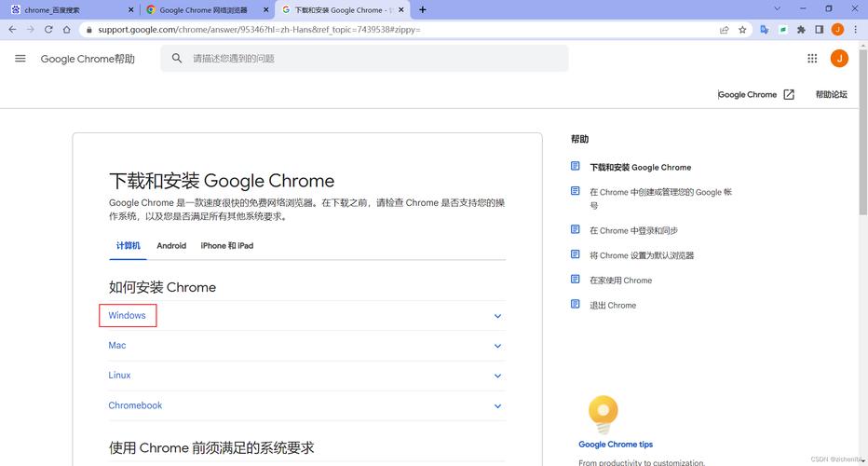The image size is (868, 466).
Task: Expand the Mac section chevron
Action: point(497,346)
